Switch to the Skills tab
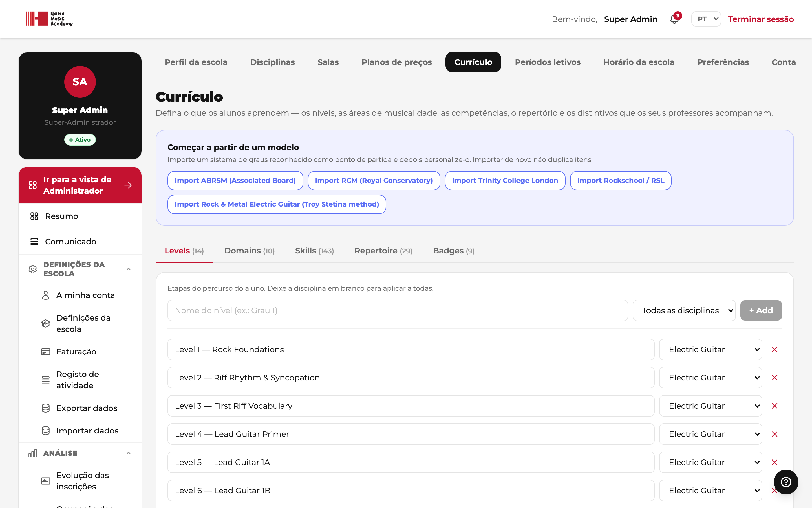Viewport: 812px width, 508px height. pyautogui.click(x=314, y=251)
